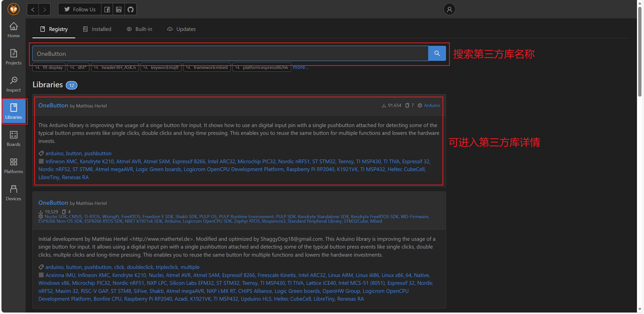Open the Platforms section
This screenshot has width=644, height=314.
(x=14, y=166)
